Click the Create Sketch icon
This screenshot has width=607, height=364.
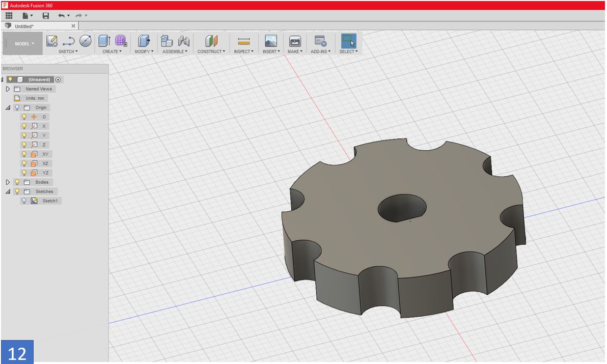(51, 41)
